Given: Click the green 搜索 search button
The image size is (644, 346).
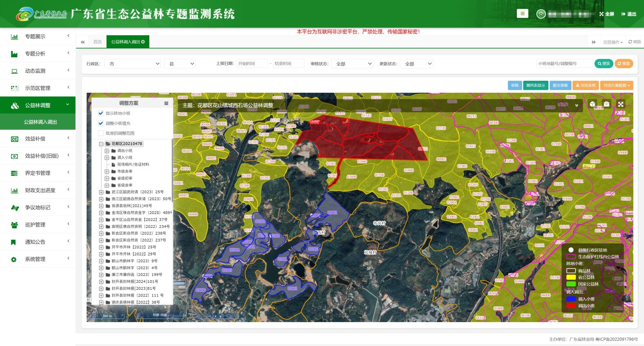Looking at the screenshot, I should tap(604, 64).
